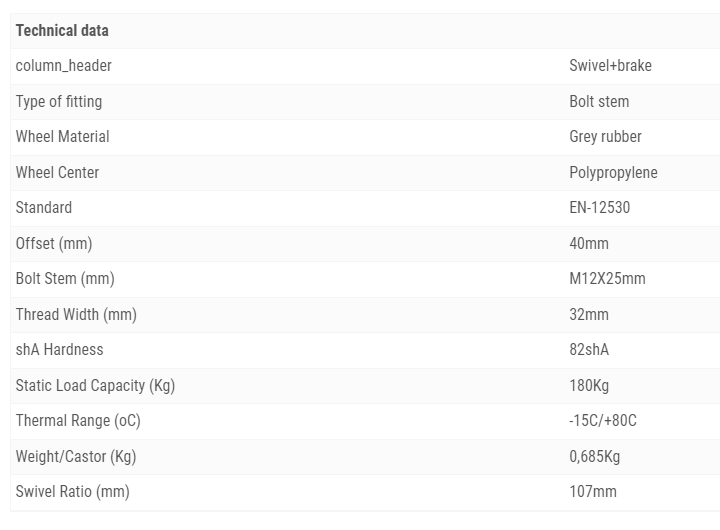Click the M12X25mm bolt stem value

tap(607, 278)
